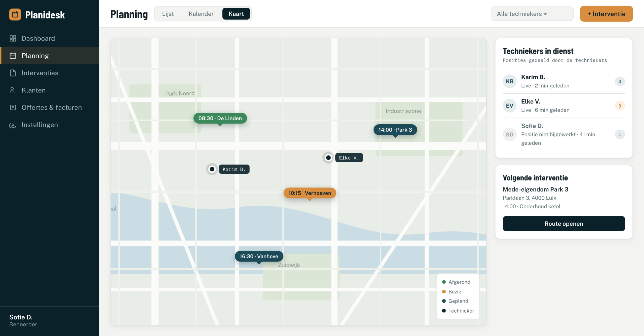Select Elke V. technician location dot on map
The image size is (644, 336).
pos(328,158)
